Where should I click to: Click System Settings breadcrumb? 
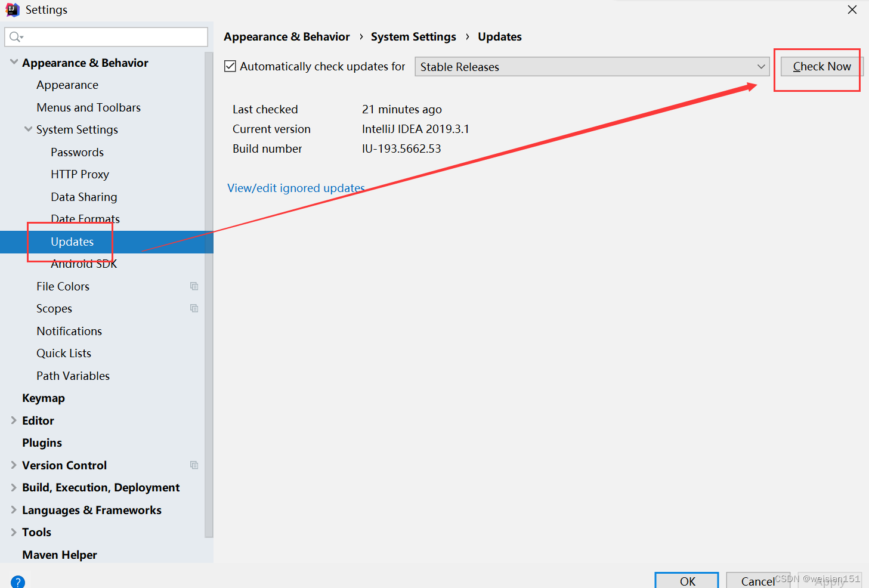413,37
